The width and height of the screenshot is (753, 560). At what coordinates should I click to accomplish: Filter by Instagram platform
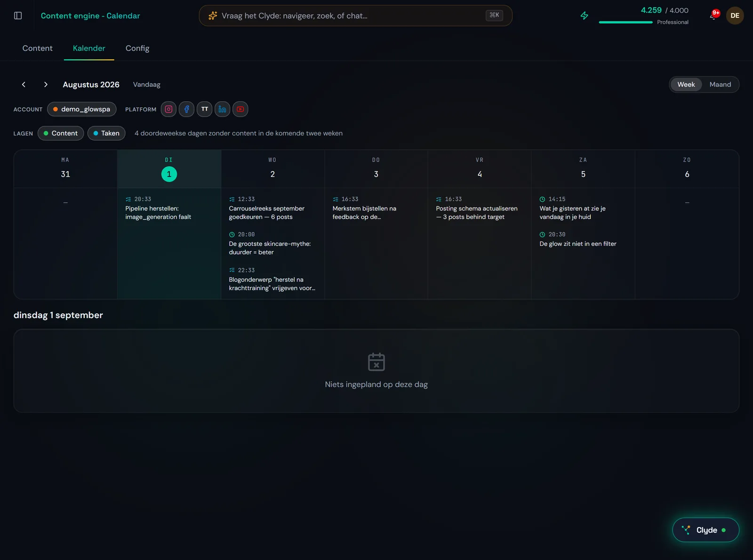[x=168, y=109]
